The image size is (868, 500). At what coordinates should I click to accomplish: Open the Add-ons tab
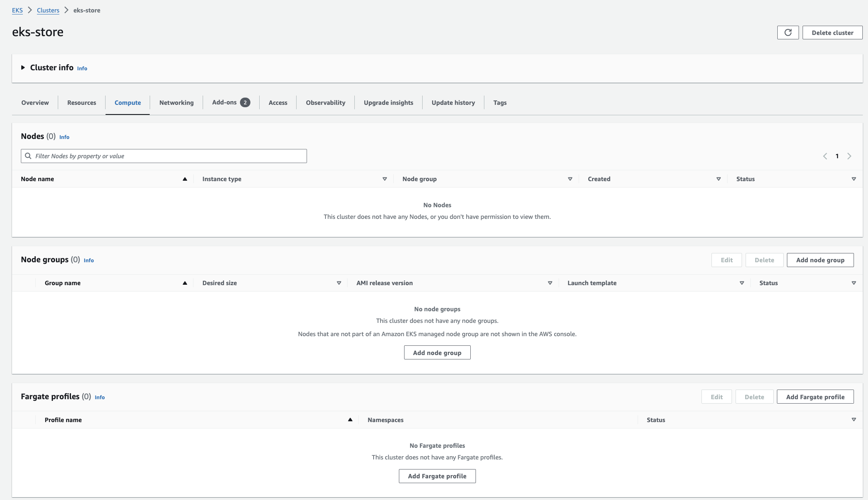click(x=225, y=102)
